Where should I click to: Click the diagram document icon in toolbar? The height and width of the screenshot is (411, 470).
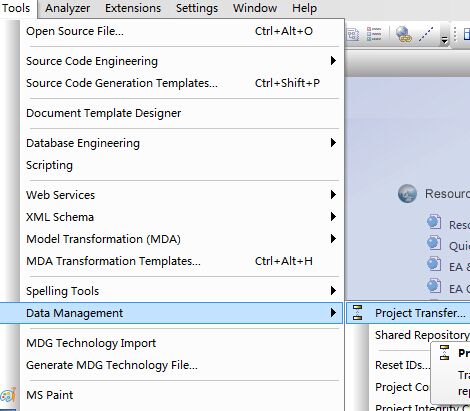pyautogui.click(x=352, y=34)
